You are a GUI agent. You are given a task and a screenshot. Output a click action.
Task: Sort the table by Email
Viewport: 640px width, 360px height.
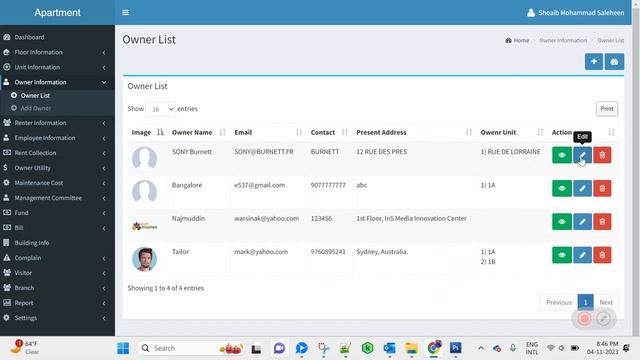[268, 132]
